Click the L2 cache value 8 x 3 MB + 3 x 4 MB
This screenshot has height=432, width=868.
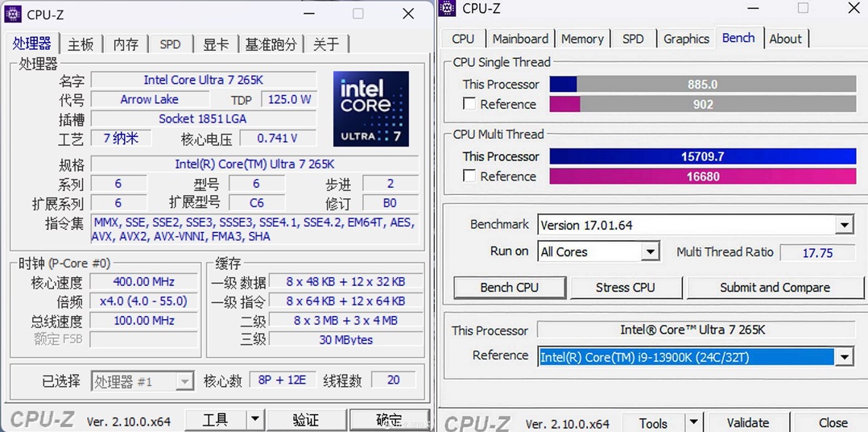pyautogui.click(x=345, y=321)
